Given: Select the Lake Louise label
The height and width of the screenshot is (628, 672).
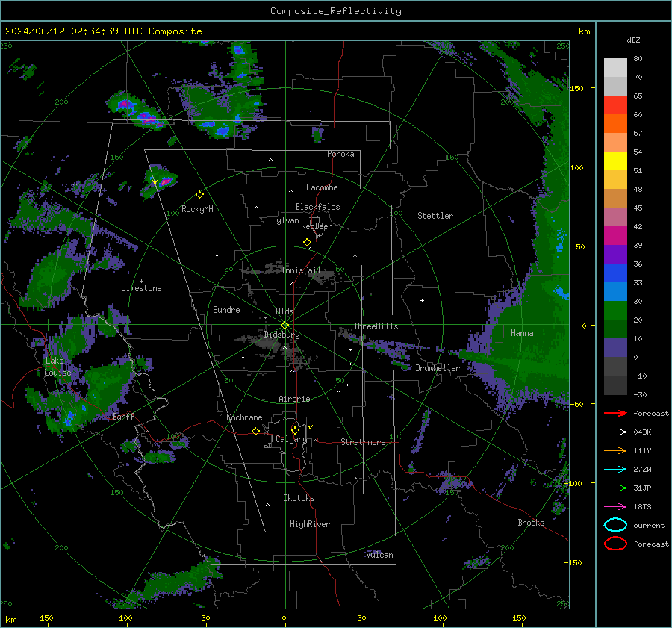Looking at the screenshot, I should 57,367.
